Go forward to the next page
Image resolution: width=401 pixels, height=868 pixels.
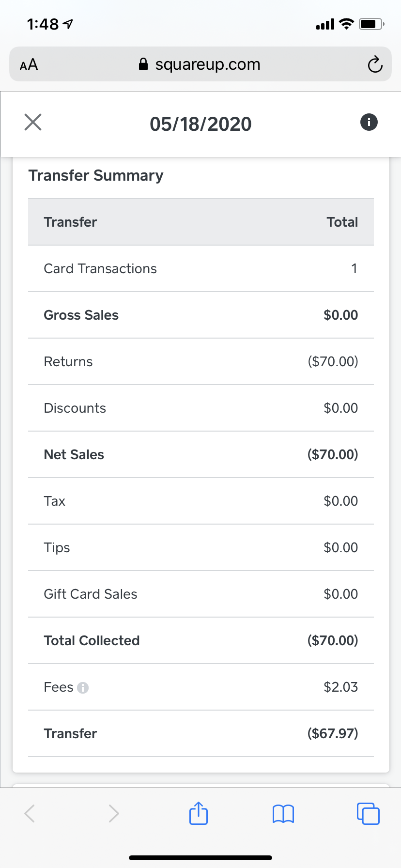click(114, 813)
